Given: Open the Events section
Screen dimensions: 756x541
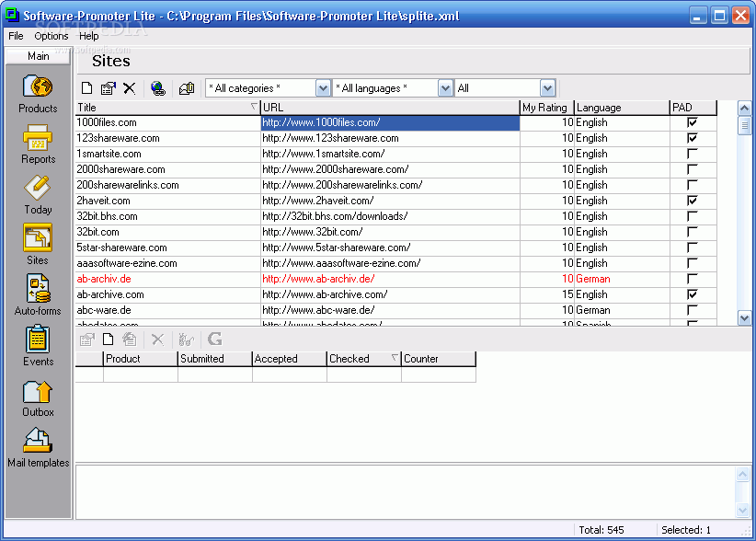Looking at the screenshot, I should click(38, 346).
